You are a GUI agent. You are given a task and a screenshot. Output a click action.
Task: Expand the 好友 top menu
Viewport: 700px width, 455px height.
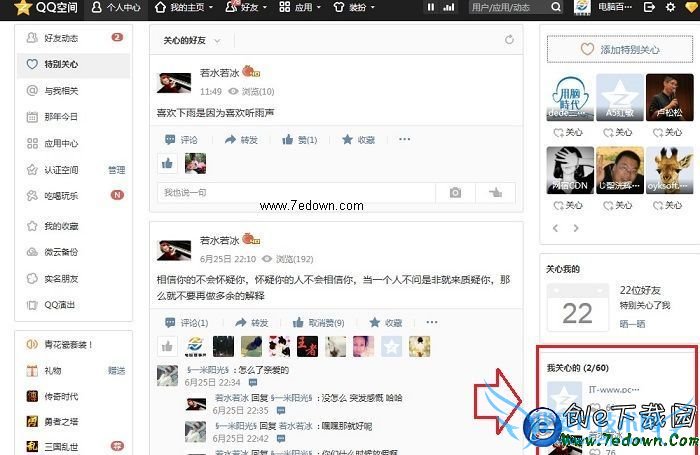click(x=246, y=8)
